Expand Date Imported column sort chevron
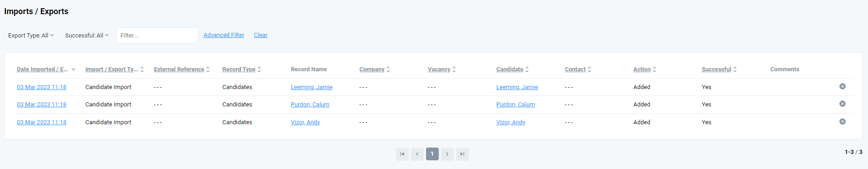The height and width of the screenshot is (169, 868). [x=73, y=69]
